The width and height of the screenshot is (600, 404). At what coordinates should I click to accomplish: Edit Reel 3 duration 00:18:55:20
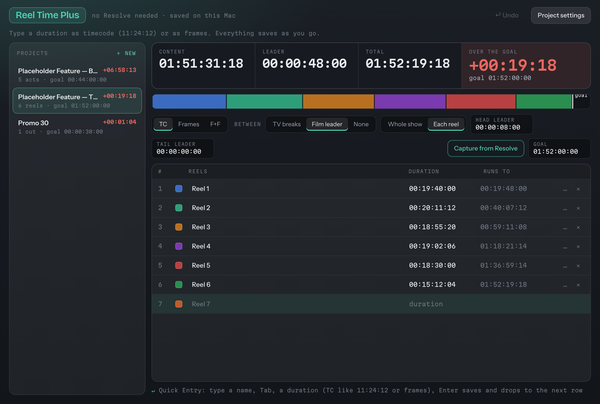click(x=432, y=227)
